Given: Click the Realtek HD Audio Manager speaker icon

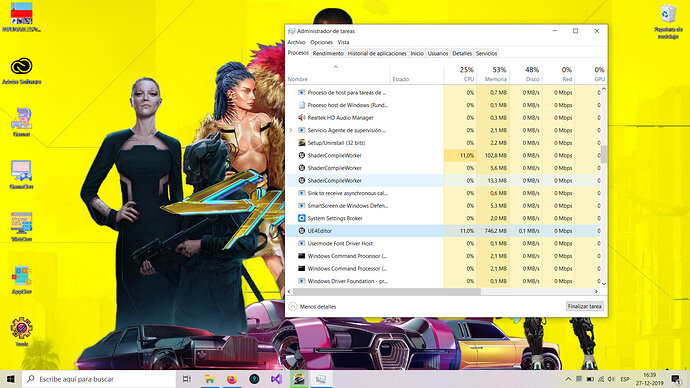Looking at the screenshot, I should 301,118.
